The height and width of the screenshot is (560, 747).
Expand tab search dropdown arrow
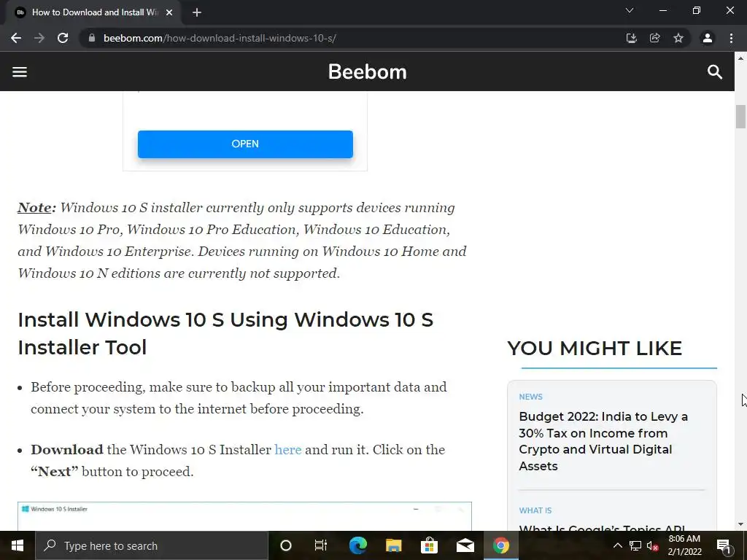pos(630,10)
